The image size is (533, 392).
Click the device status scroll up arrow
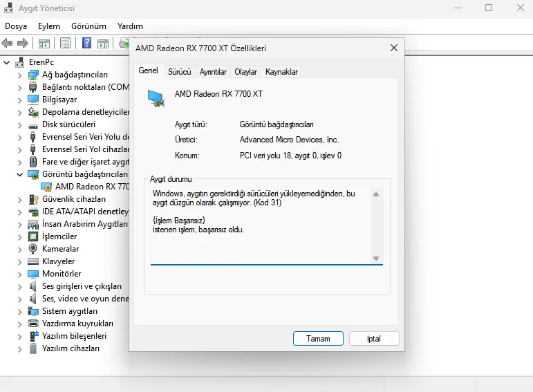click(x=376, y=194)
